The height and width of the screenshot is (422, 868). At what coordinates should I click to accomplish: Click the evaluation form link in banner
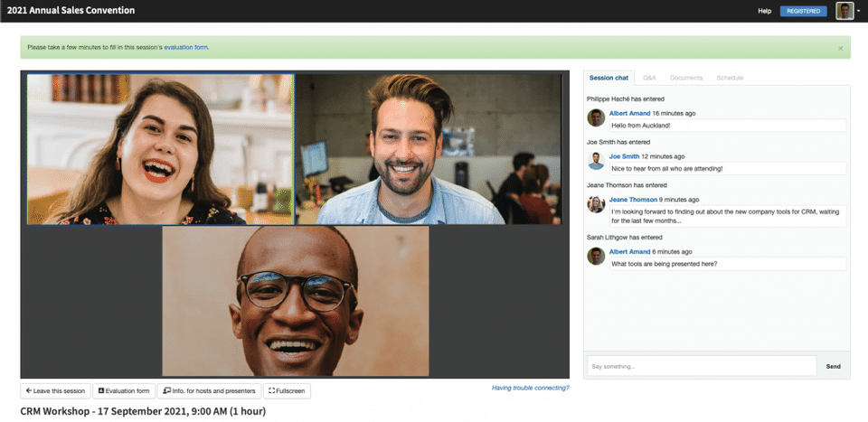(x=186, y=48)
